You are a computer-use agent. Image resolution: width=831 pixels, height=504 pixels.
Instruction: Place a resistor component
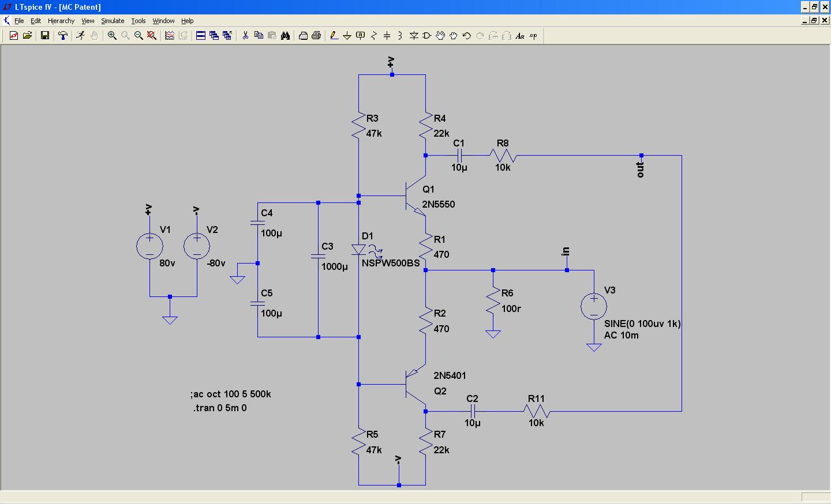(373, 36)
